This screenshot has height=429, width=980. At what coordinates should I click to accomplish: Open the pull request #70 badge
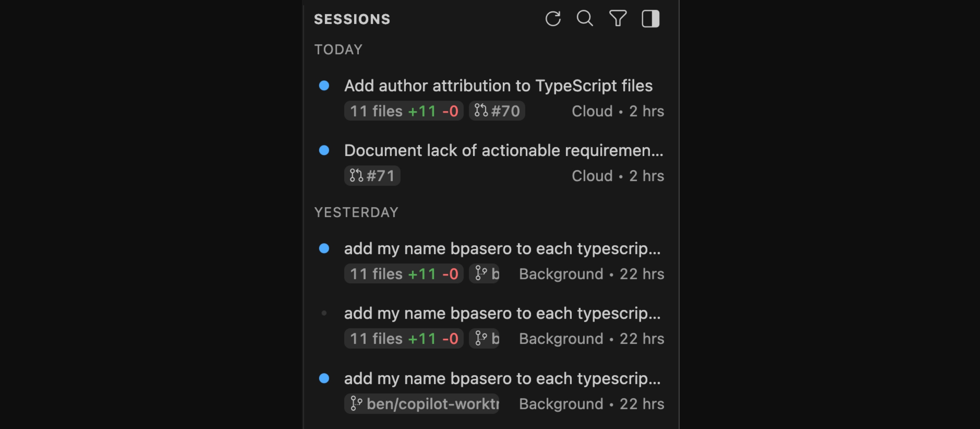point(497,111)
